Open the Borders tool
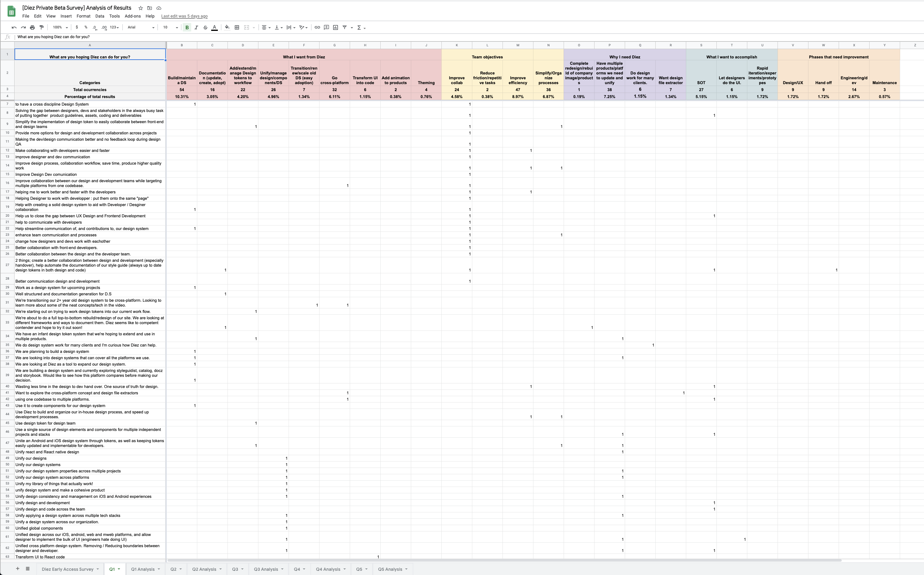This screenshot has height=575, width=924. click(x=237, y=27)
